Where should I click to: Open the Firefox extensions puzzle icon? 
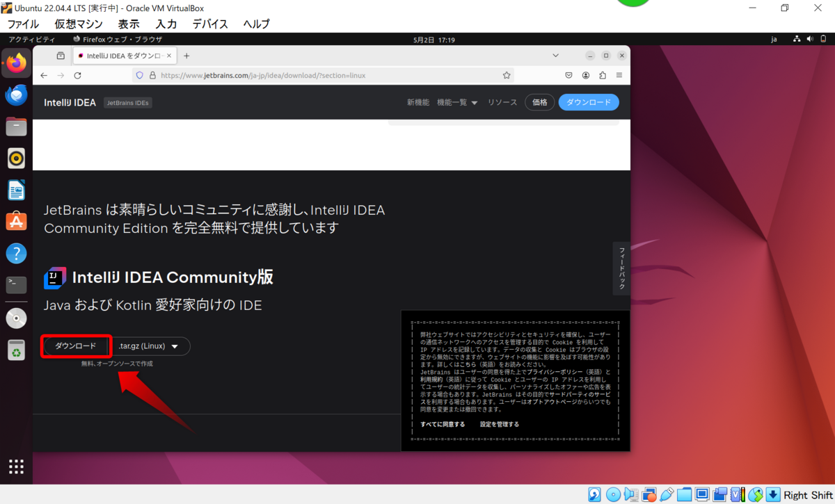coord(603,75)
